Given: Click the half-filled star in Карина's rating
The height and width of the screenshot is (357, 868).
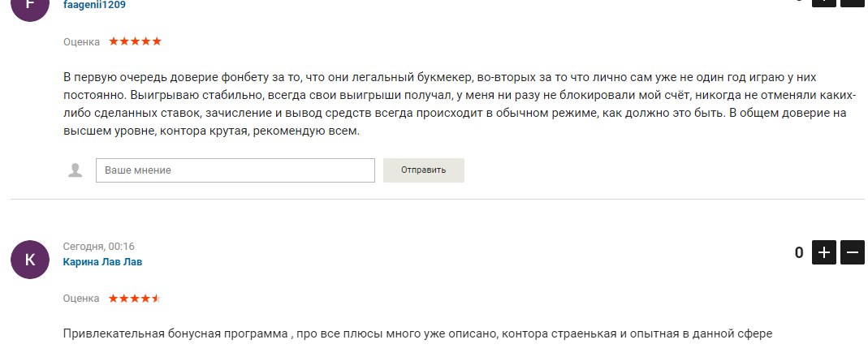Looking at the screenshot, I should click(156, 299).
